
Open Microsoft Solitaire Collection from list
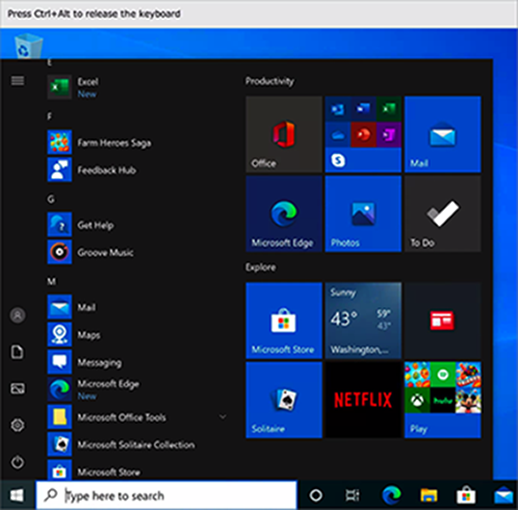137,444
